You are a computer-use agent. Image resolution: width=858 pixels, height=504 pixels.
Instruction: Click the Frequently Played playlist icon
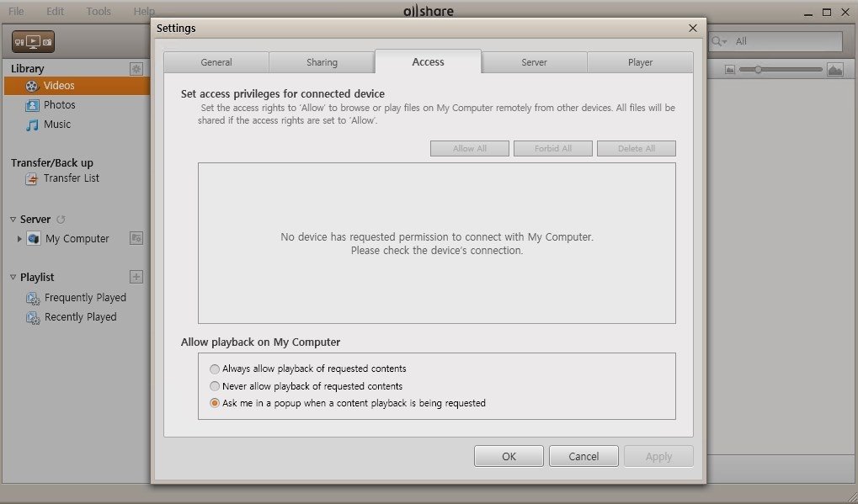[33, 299]
